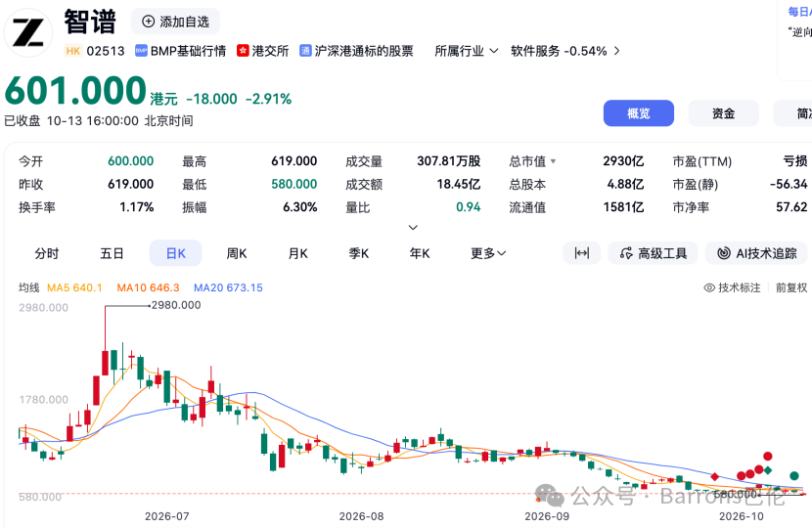Switch to the 资金 tab
Viewport: 812px width, 528px height.
[723, 113]
